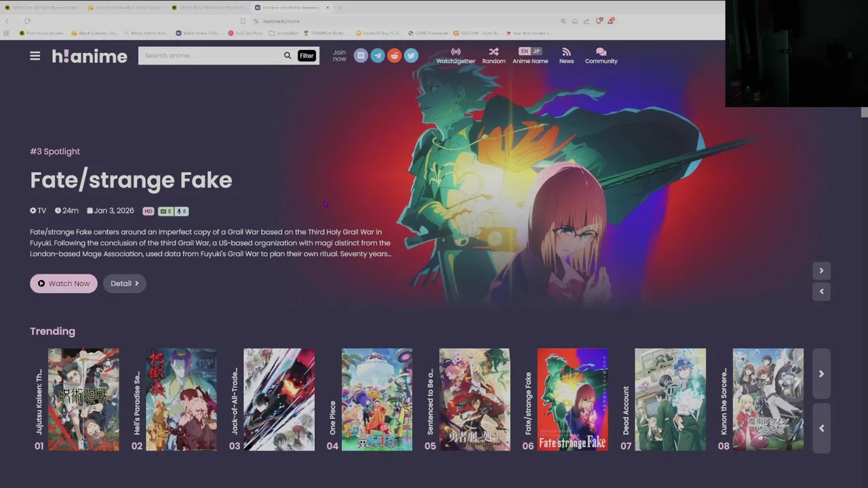Open Jack-of-All-Trades trending poster

(x=279, y=400)
